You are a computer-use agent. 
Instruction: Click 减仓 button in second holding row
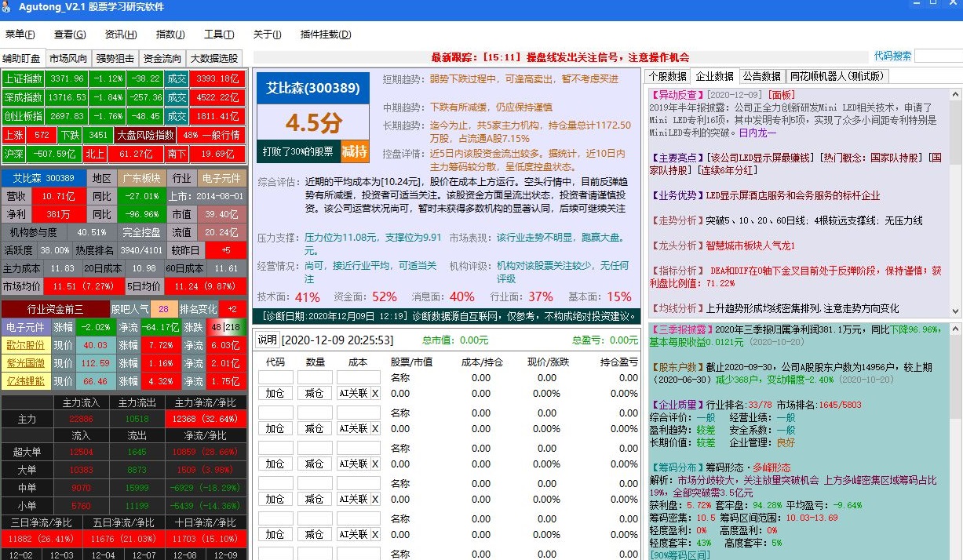tap(315, 429)
